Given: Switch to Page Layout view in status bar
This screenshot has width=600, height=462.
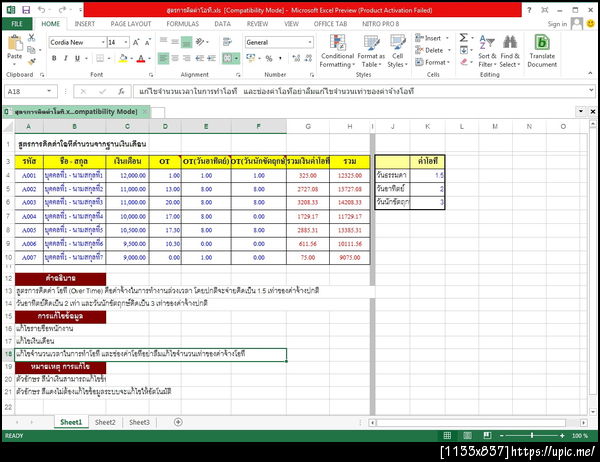Looking at the screenshot, I should click(x=467, y=436).
